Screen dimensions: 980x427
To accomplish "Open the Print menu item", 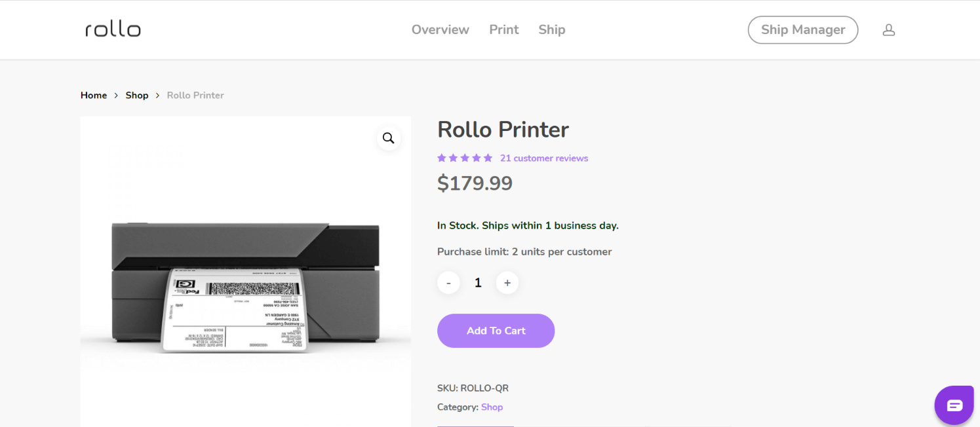I will (x=503, y=29).
